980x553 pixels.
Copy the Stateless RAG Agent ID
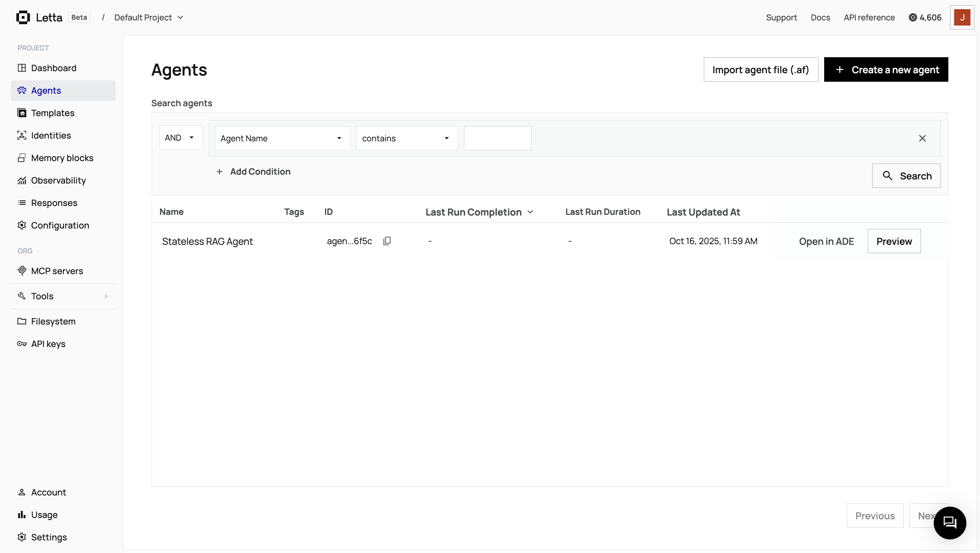[x=387, y=240]
